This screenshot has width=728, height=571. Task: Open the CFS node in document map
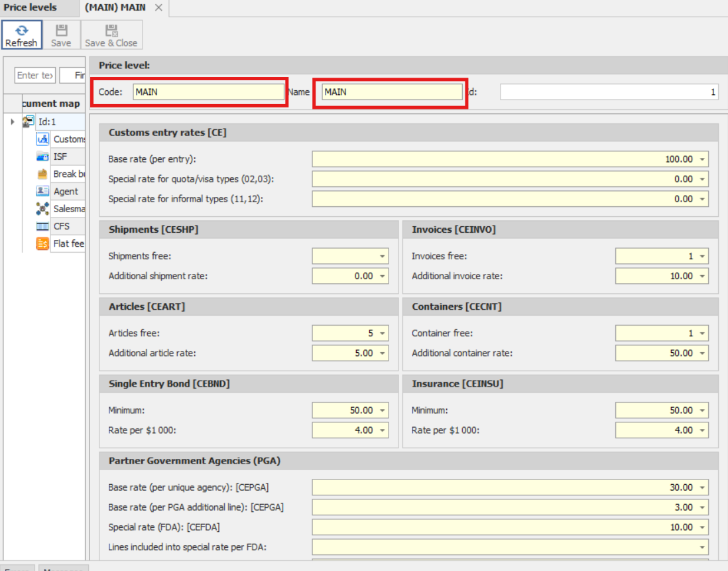click(61, 226)
